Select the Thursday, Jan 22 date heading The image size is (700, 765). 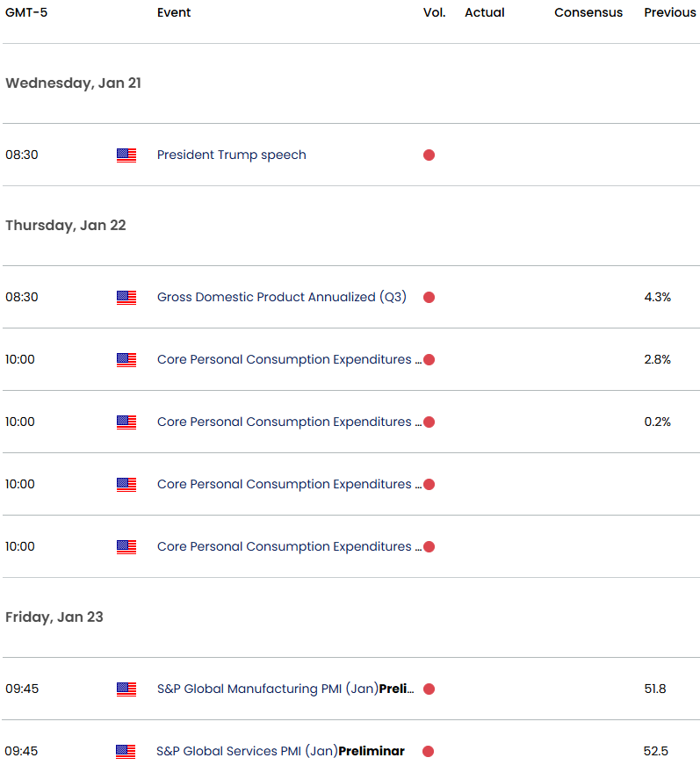pyautogui.click(x=66, y=226)
